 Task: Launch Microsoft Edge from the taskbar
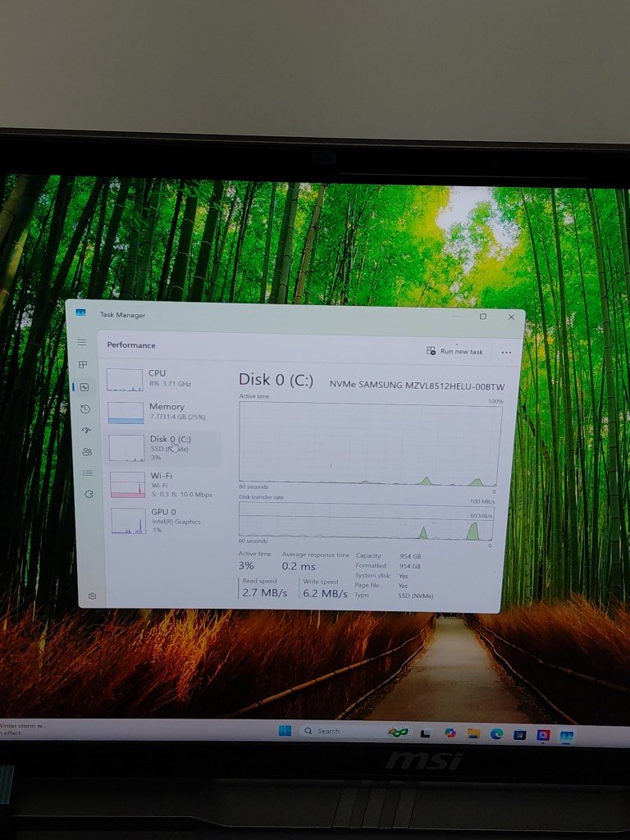point(496,734)
